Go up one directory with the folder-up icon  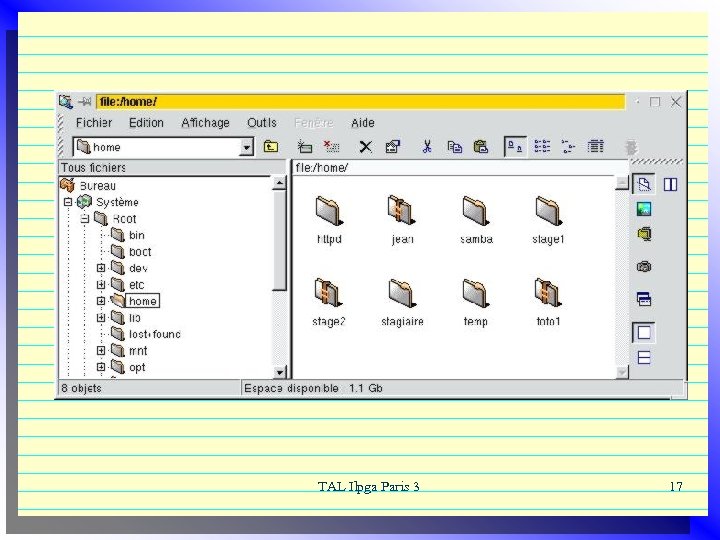point(270,146)
